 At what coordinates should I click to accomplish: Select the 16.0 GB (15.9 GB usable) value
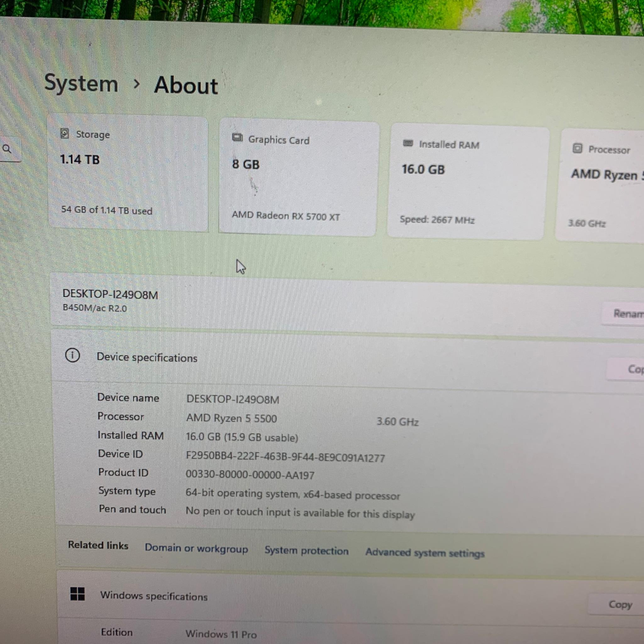pyautogui.click(x=242, y=437)
